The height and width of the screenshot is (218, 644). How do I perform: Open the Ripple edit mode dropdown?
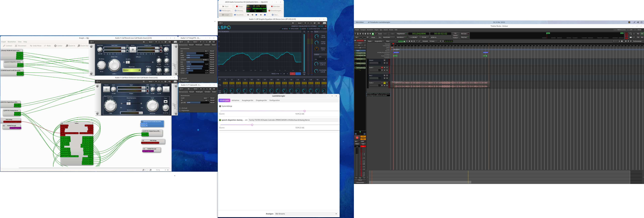click(x=370, y=41)
